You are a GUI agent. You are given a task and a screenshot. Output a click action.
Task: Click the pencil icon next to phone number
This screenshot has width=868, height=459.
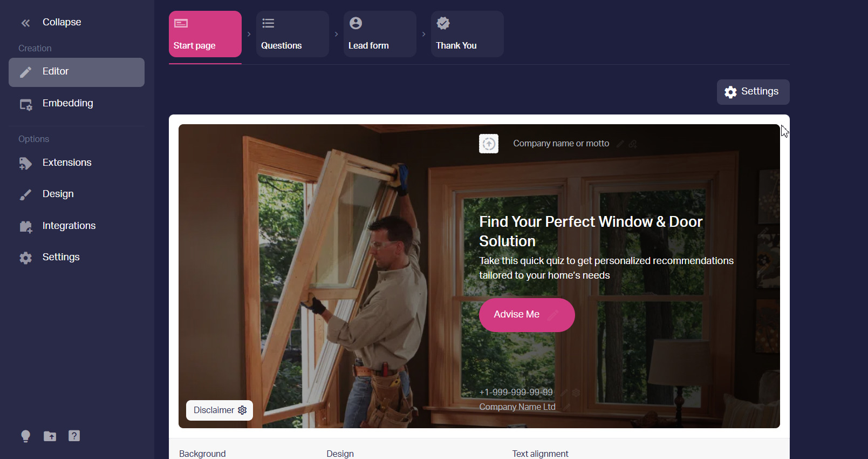[x=564, y=393]
